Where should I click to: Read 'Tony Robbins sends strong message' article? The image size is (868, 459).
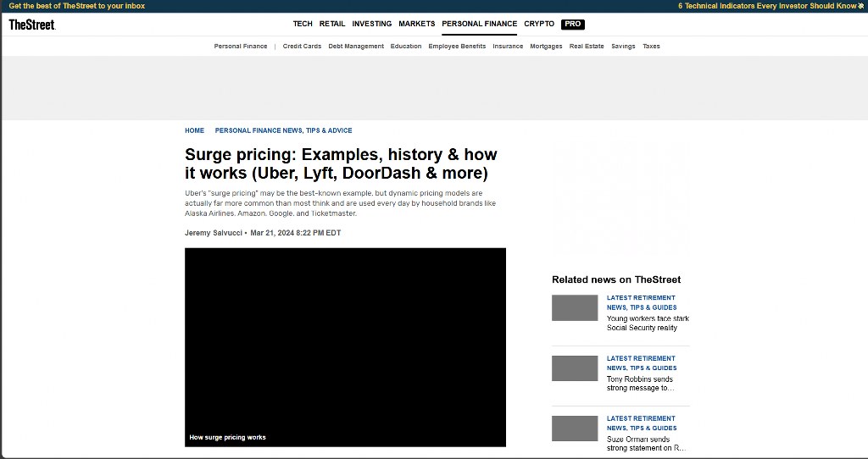tap(641, 384)
